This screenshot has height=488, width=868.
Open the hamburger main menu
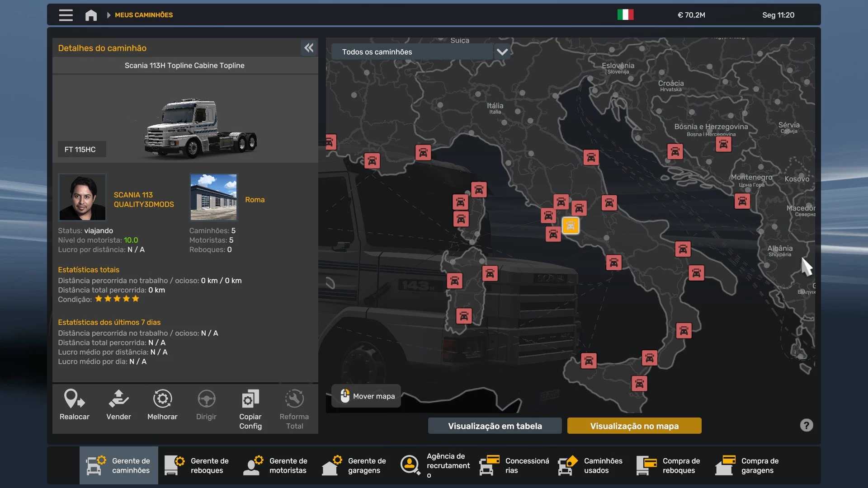pyautogui.click(x=66, y=15)
